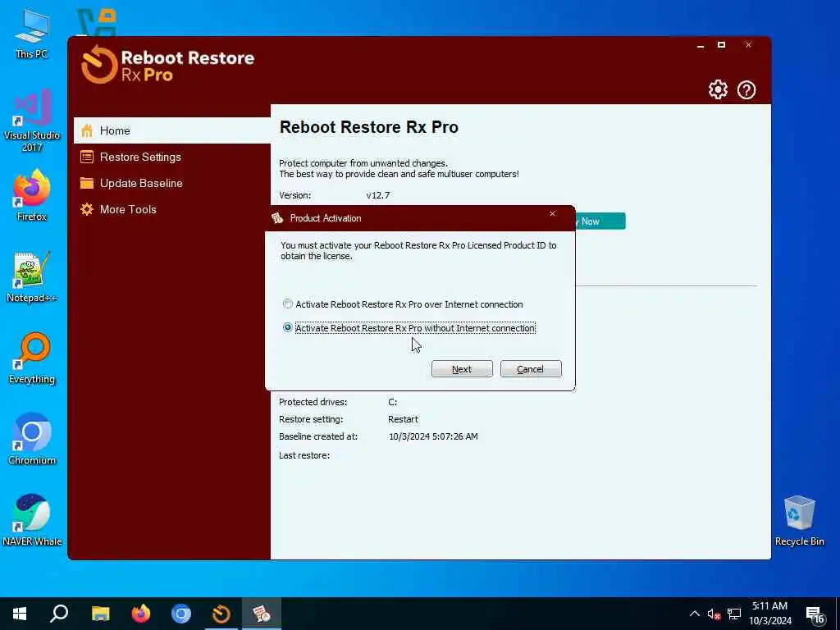Image resolution: width=840 pixels, height=630 pixels.
Task: Click the network tray icon
Action: [734, 614]
